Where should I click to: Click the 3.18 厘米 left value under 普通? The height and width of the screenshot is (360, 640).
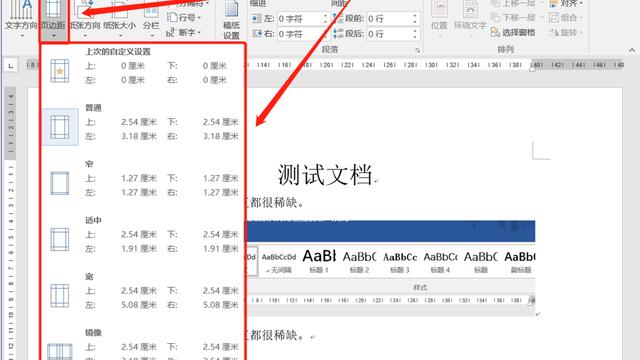139,136
